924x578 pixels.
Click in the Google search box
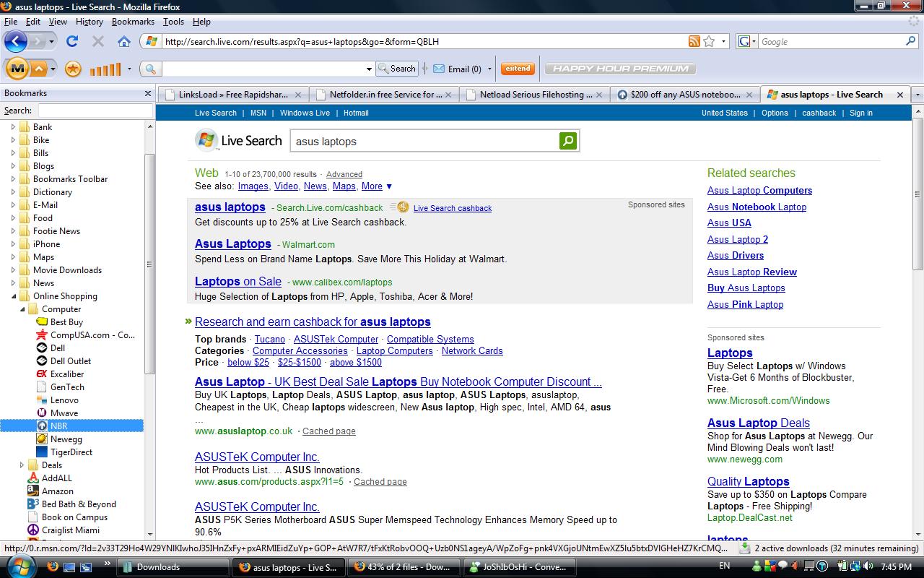coord(832,41)
